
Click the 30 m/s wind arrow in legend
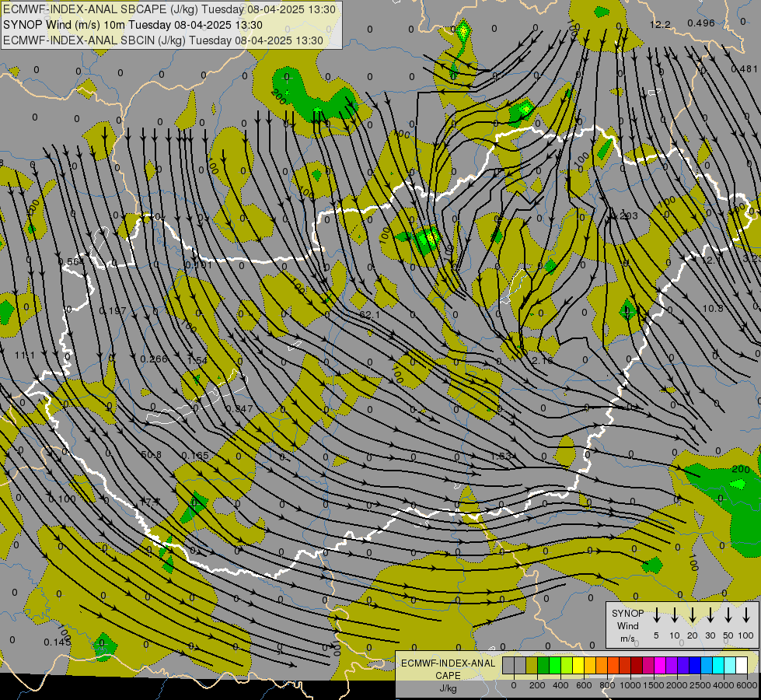tap(710, 615)
